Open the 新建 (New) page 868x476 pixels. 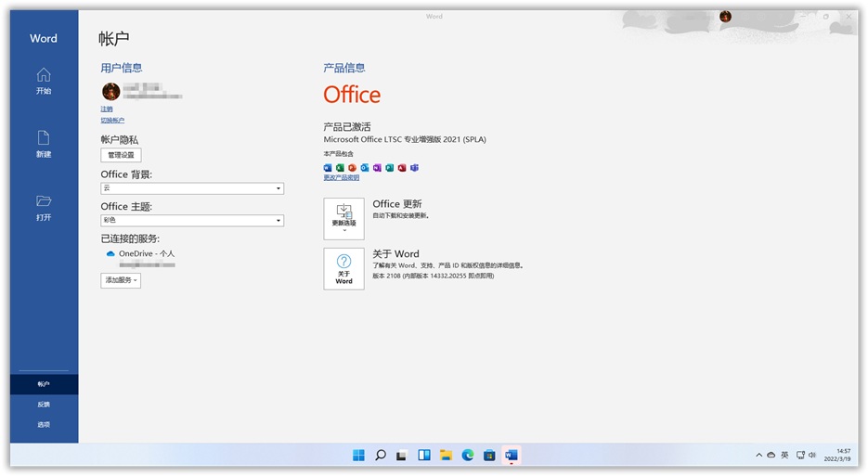44,144
